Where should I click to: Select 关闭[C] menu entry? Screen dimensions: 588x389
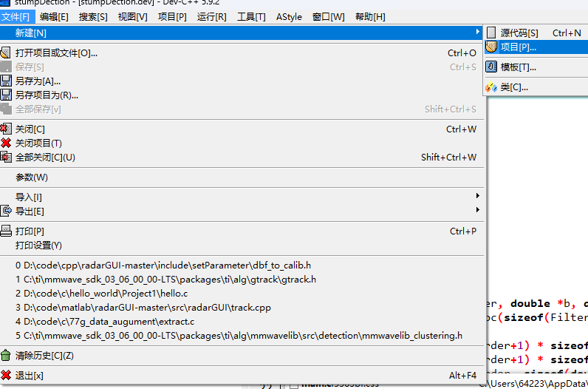(x=242, y=129)
